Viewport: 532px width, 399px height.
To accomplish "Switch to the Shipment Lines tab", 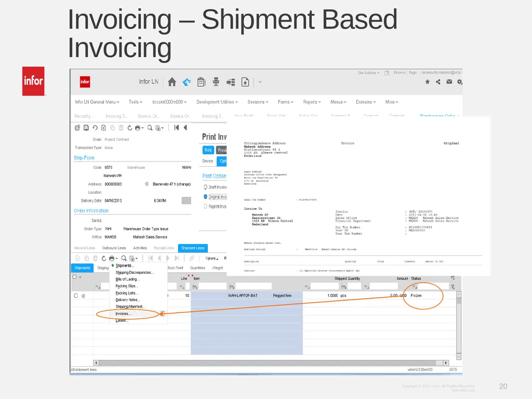I will (193, 248).
